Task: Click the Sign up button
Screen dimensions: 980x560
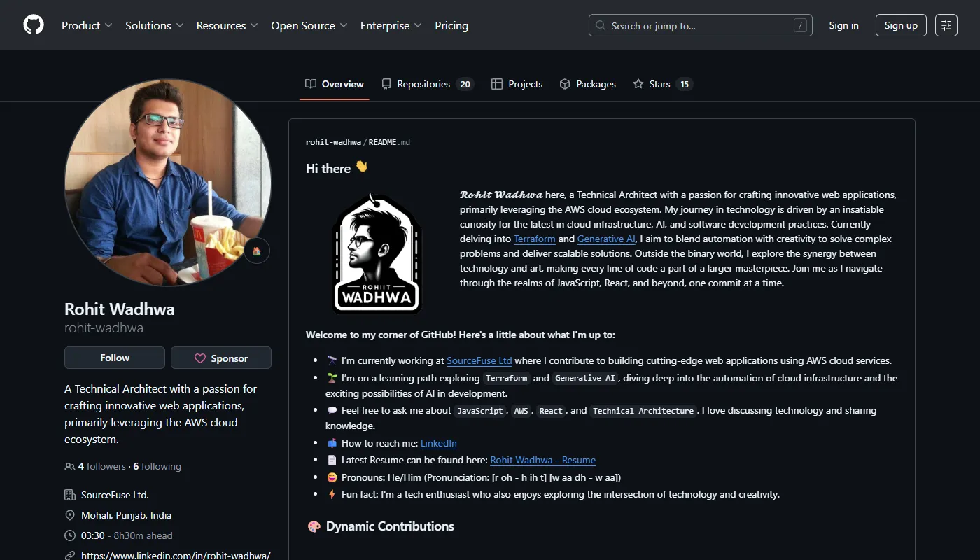Action: click(901, 25)
